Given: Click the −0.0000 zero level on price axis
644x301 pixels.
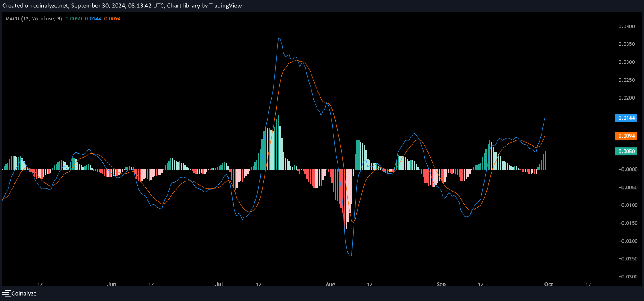Looking at the screenshot, I should click(x=626, y=170).
